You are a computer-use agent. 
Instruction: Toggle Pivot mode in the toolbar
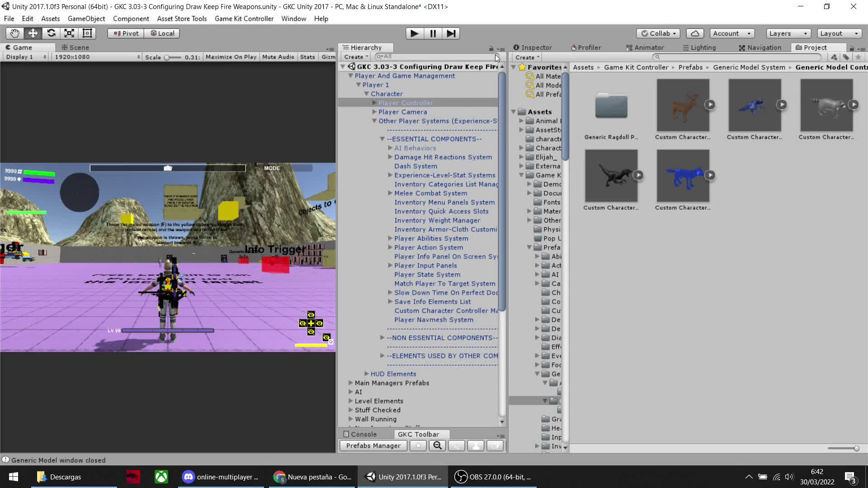click(x=124, y=33)
